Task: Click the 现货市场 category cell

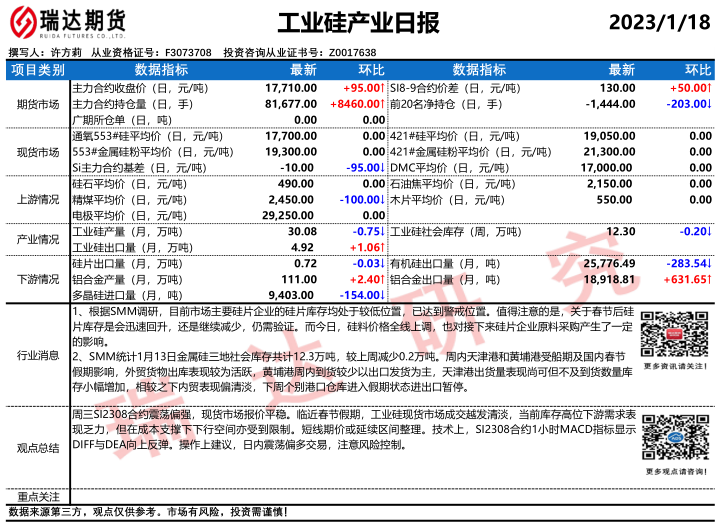Action: tap(37, 152)
